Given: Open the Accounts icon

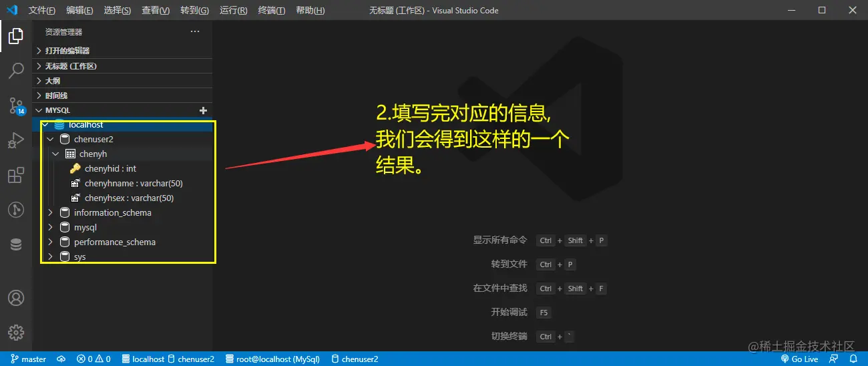Looking at the screenshot, I should click(16, 297).
